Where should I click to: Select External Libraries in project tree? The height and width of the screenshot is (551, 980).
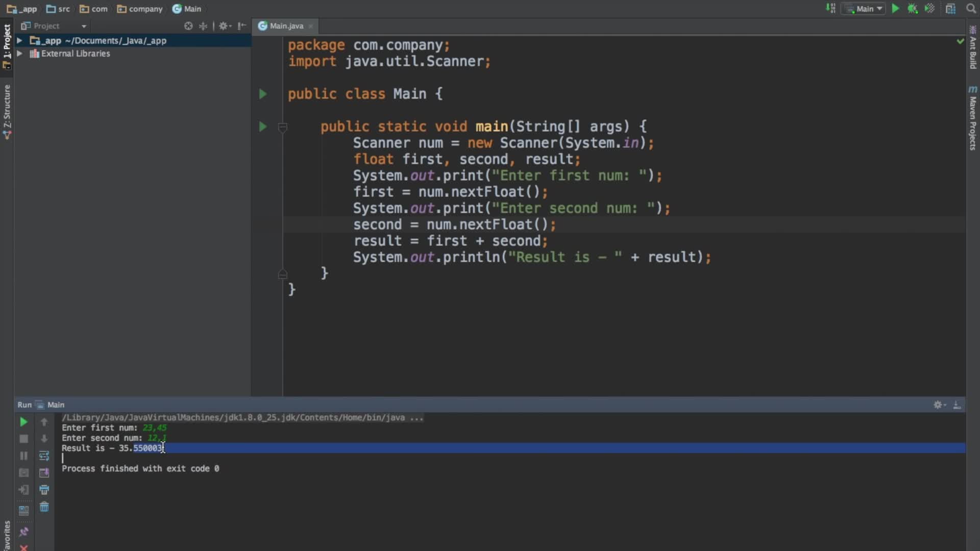(76, 54)
